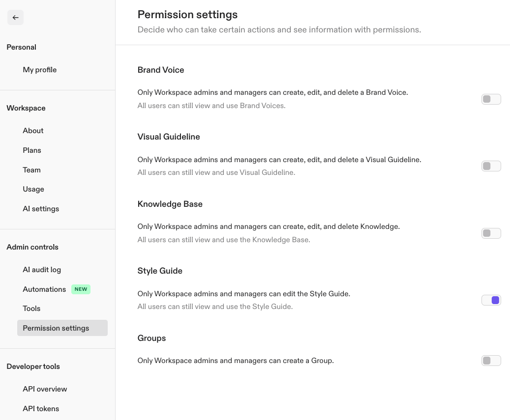Screen dimensions: 510x420
Task: Turn on Knowledge Base permission toggle
Action: click(x=491, y=233)
